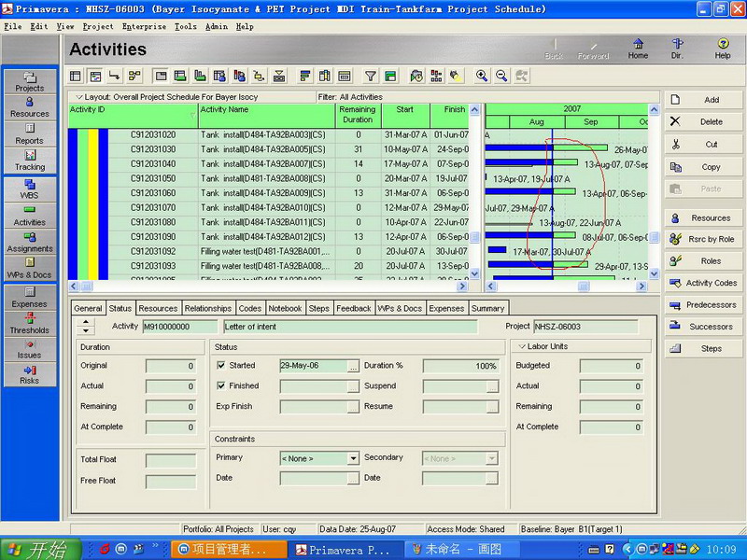Open Expenses from left sidebar
747x560 pixels.
pyautogui.click(x=30, y=298)
